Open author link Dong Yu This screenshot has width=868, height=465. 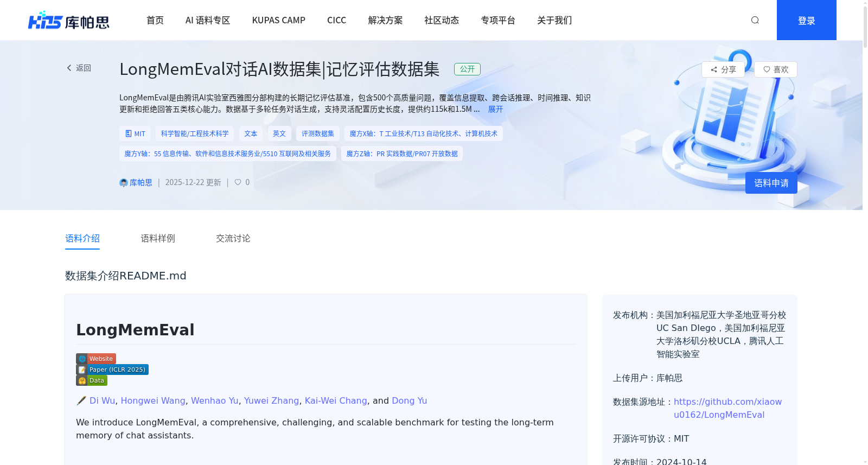tap(410, 400)
